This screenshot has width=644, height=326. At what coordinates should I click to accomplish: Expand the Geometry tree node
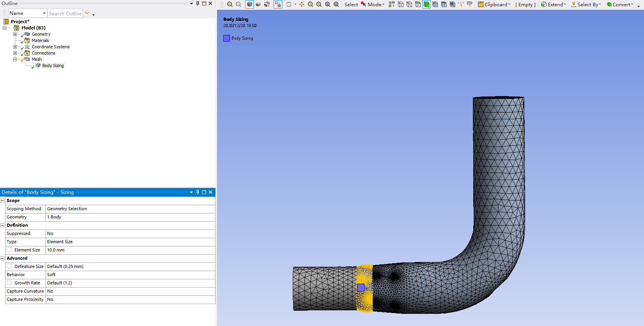click(15, 34)
